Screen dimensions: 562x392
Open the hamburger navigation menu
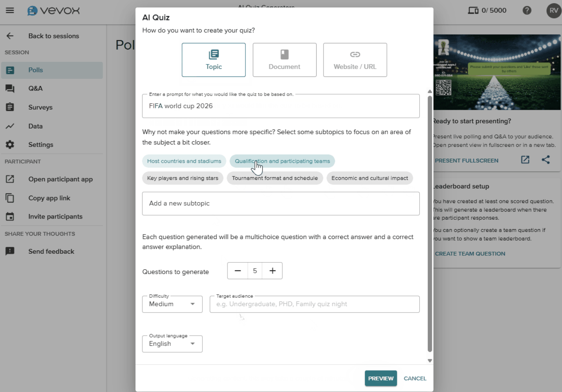click(11, 10)
